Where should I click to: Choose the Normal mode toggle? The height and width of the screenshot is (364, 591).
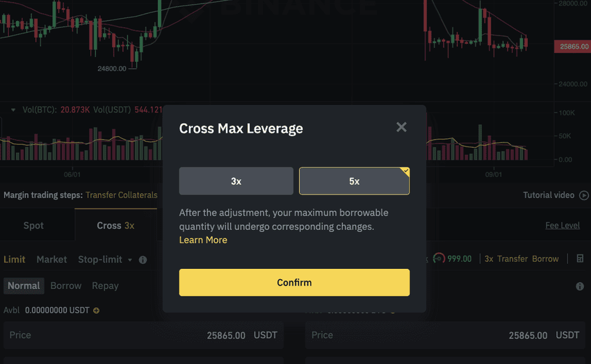click(24, 286)
